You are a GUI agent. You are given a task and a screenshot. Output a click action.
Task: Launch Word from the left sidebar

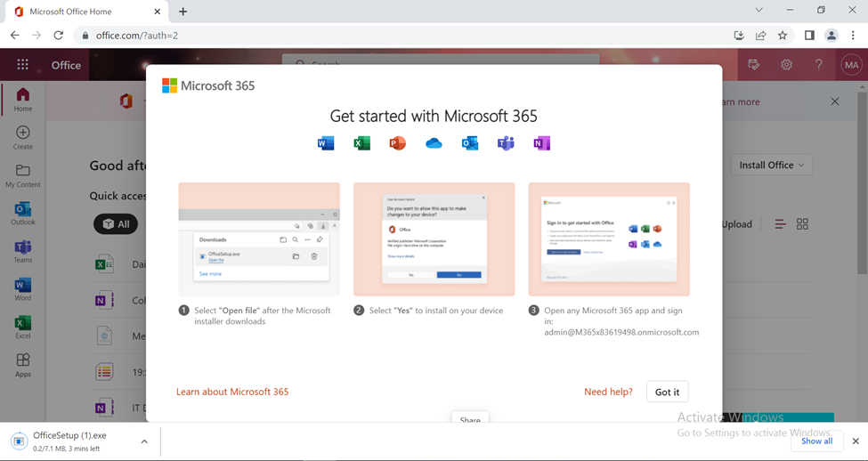pyautogui.click(x=22, y=289)
